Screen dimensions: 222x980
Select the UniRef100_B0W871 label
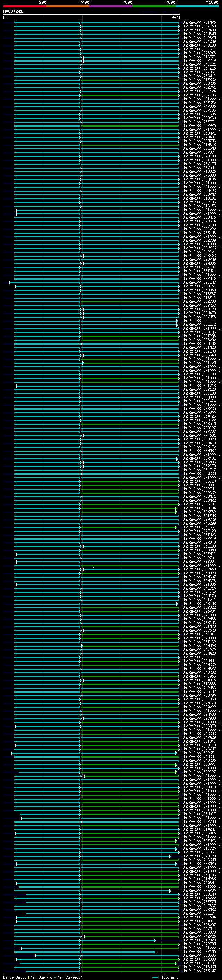(x=199, y=921)
